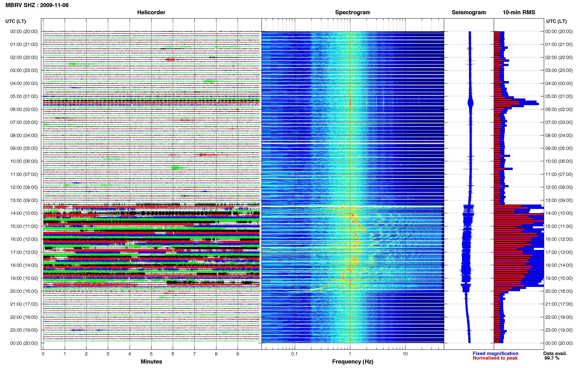The width and height of the screenshot is (588, 368).
Task: Click '19:00 (15:00)' on the RMS panel time axis
Action: pyautogui.click(x=559, y=278)
